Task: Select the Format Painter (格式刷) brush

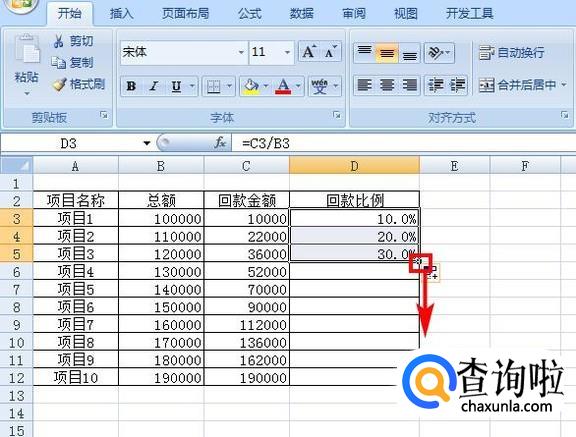Action: (x=59, y=84)
